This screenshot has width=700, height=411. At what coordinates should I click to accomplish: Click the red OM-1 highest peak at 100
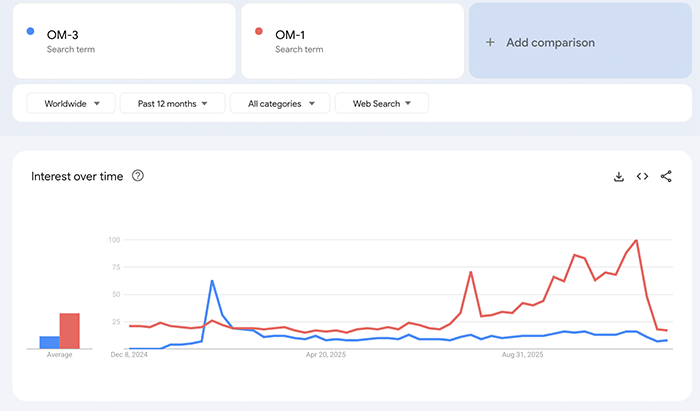click(636, 241)
